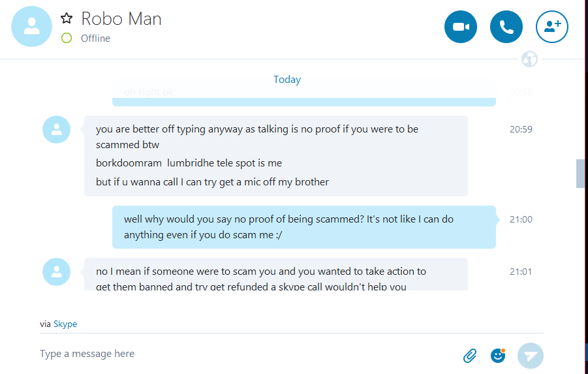Click the globe icon below header
The image size is (588, 374).
coord(529,59)
